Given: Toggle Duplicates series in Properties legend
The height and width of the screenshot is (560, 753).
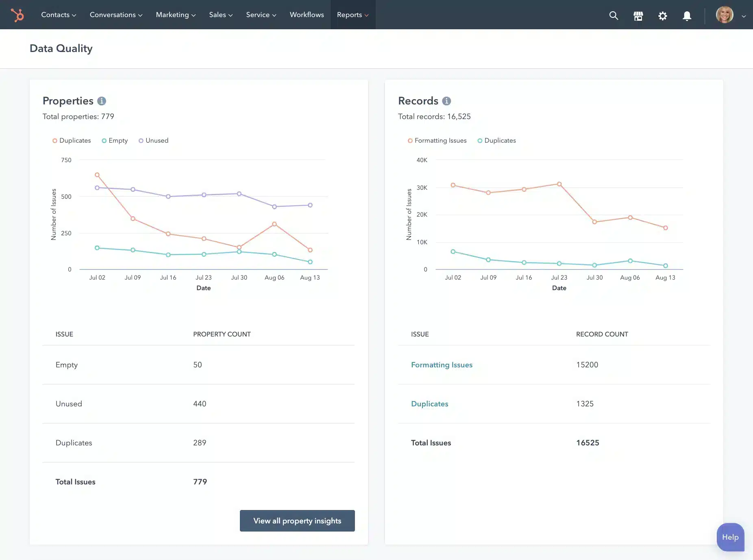Looking at the screenshot, I should pyautogui.click(x=72, y=141).
